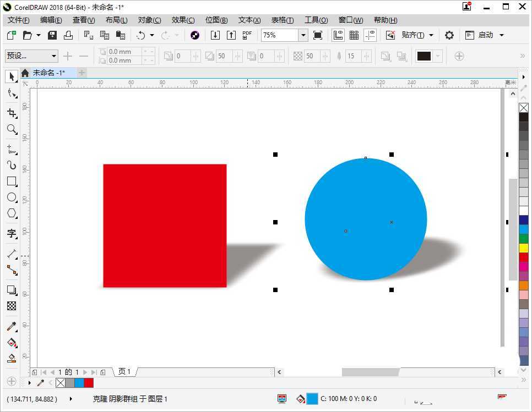The width and height of the screenshot is (532, 412).
Task: Select the Rectangle tool
Action: click(x=12, y=181)
